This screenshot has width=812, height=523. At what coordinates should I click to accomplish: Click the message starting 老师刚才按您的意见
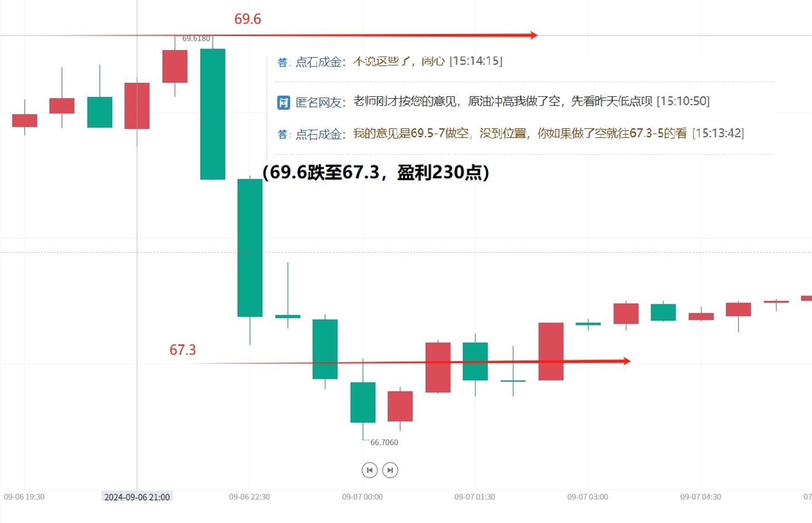pos(503,102)
